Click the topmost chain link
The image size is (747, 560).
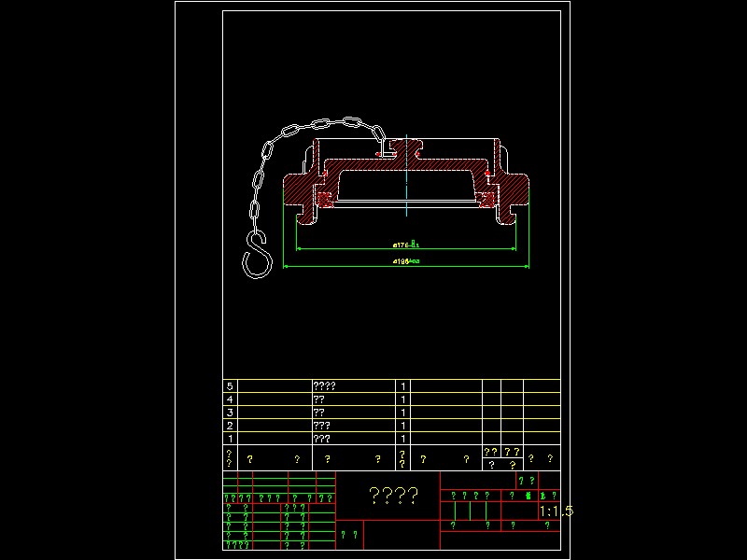pyautogui.click(x=352, y=122)
